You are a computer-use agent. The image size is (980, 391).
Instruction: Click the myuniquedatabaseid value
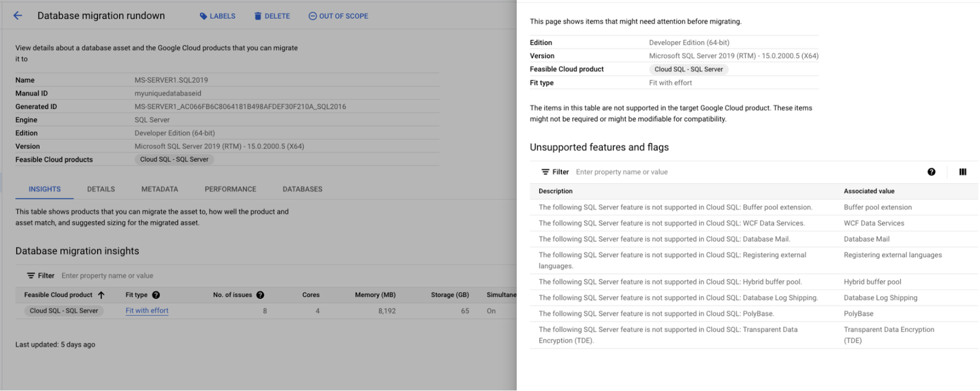point(168,93)
